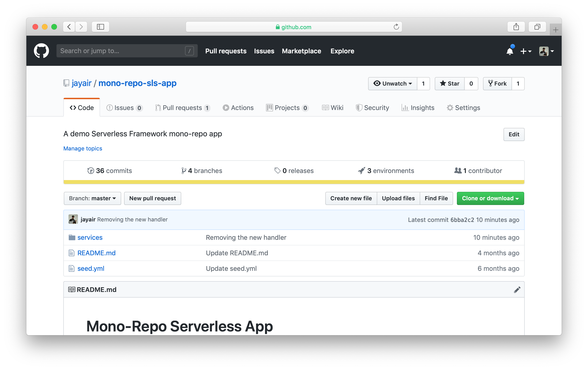The width and height of the screenshot is (588, 370).
Task: Open the Clone or download menu
Action: coord(490,198)
